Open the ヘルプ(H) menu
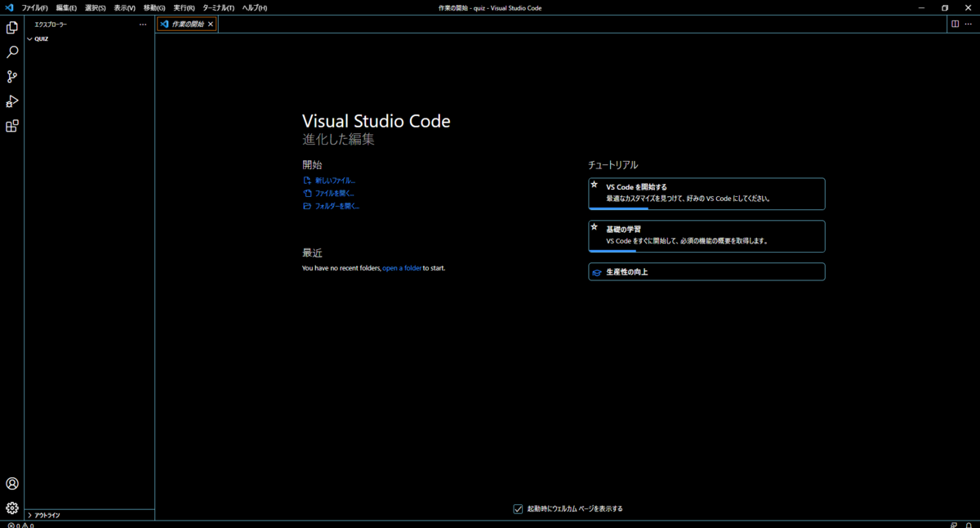This screenshot has height=528, width=980. (254, 7)
